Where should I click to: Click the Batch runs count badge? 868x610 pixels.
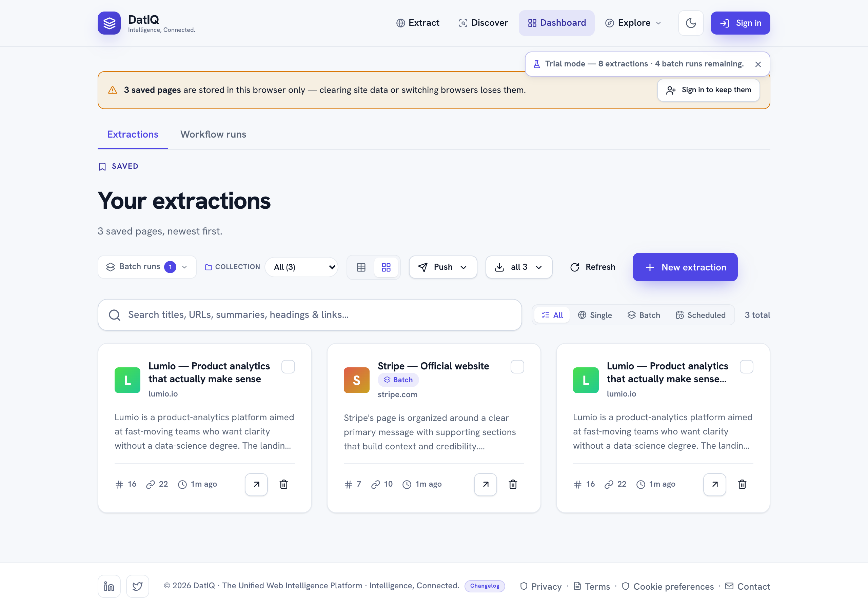(170, 267)
